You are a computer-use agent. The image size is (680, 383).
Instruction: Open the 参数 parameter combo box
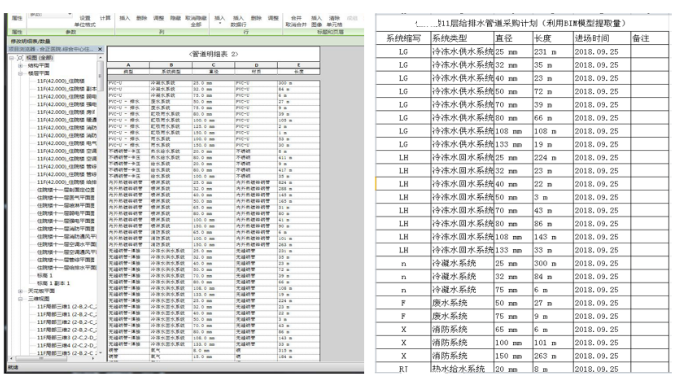50,15
